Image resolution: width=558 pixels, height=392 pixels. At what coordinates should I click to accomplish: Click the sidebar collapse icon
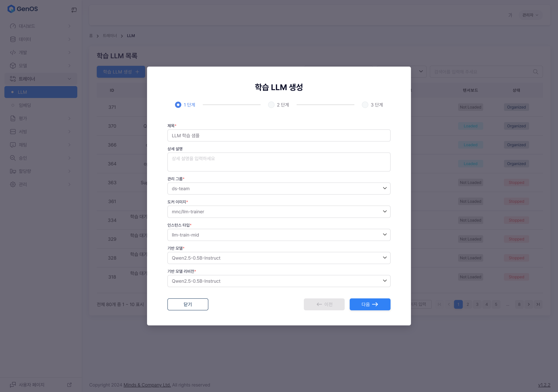(74, 10)
